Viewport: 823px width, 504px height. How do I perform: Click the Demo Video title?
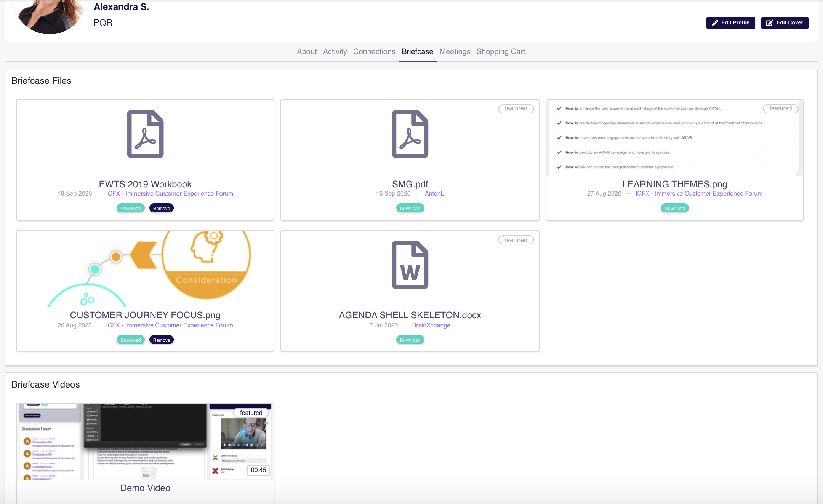[x=145, y=488]
